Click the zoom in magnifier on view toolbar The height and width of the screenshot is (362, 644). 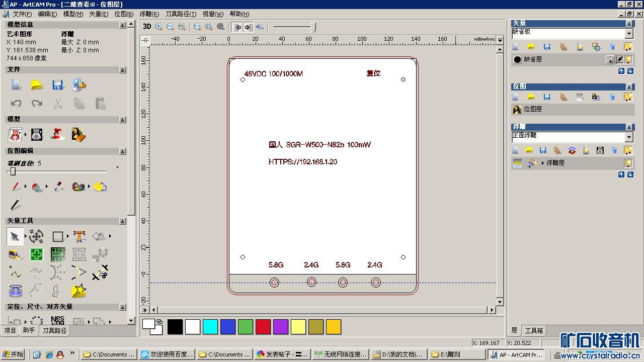click(159, 27)
